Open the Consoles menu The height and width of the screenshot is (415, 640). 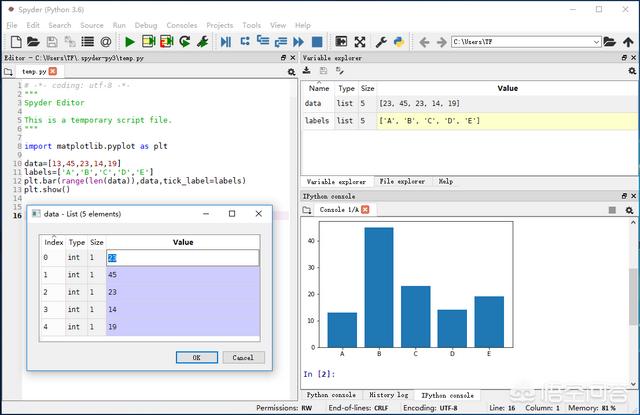182,25
